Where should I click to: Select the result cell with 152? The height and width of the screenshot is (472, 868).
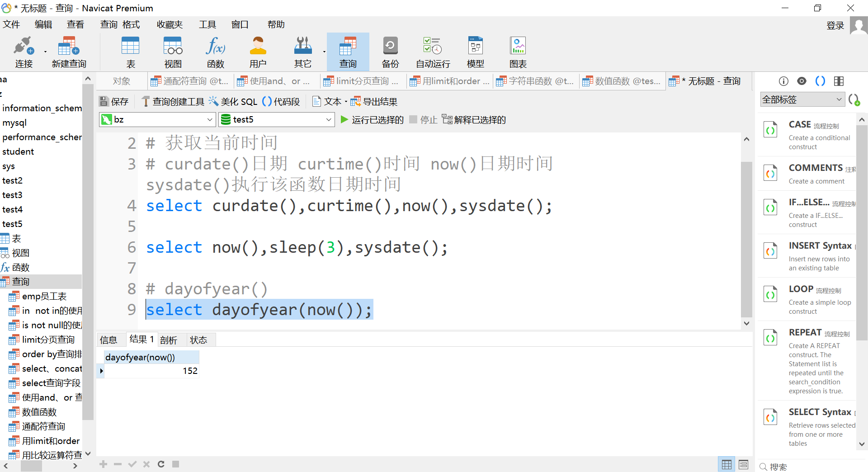pos(151,371)
